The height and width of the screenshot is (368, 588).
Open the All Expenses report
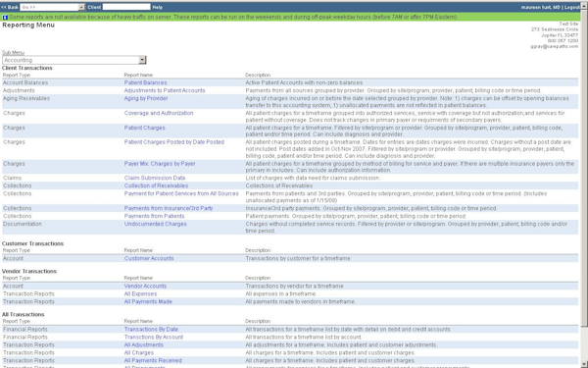pos(140,294)
